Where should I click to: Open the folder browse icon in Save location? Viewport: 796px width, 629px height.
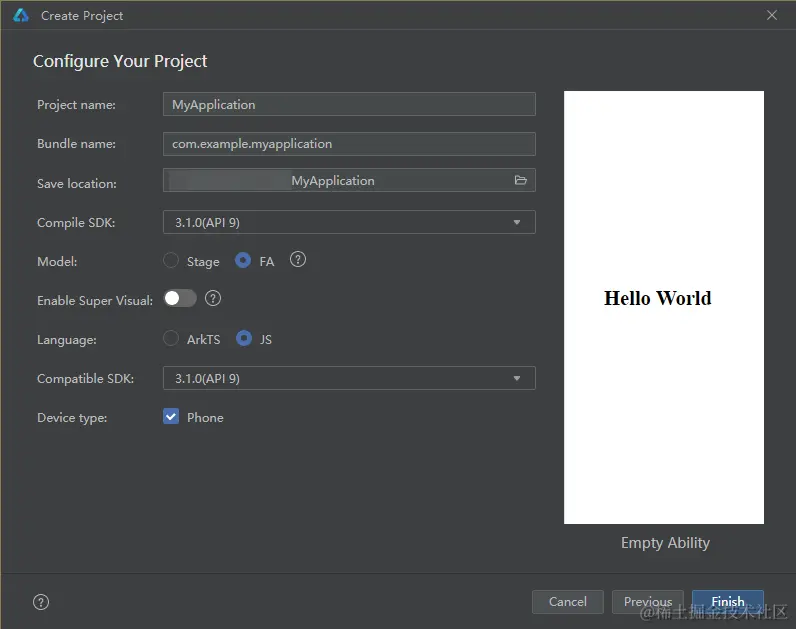[x=520, y=180]
